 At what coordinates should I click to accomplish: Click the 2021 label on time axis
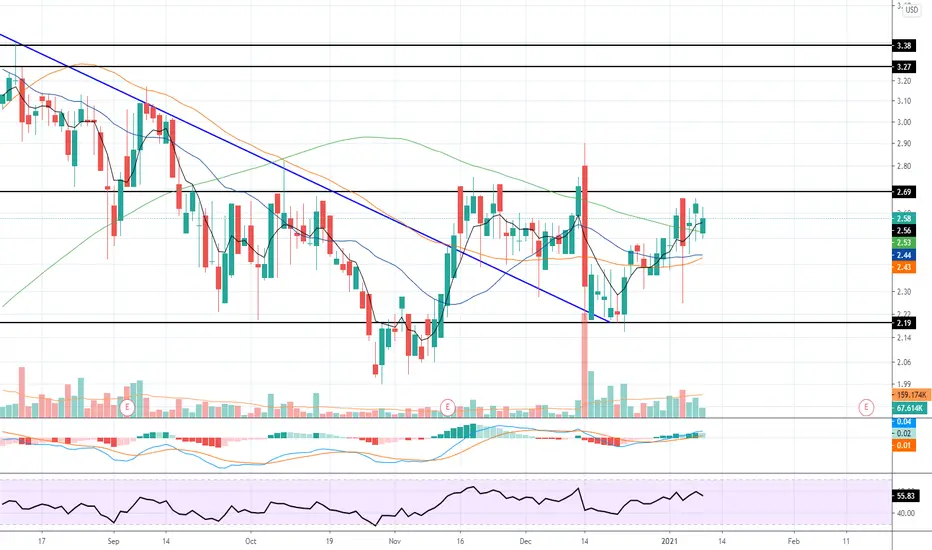click(x=670, y=541)
